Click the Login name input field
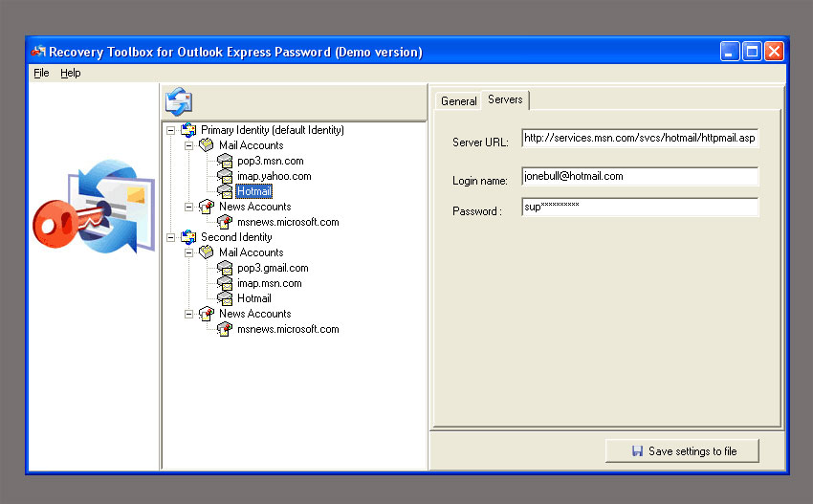This screenshot has width=813, height=504. pos(640,176)
